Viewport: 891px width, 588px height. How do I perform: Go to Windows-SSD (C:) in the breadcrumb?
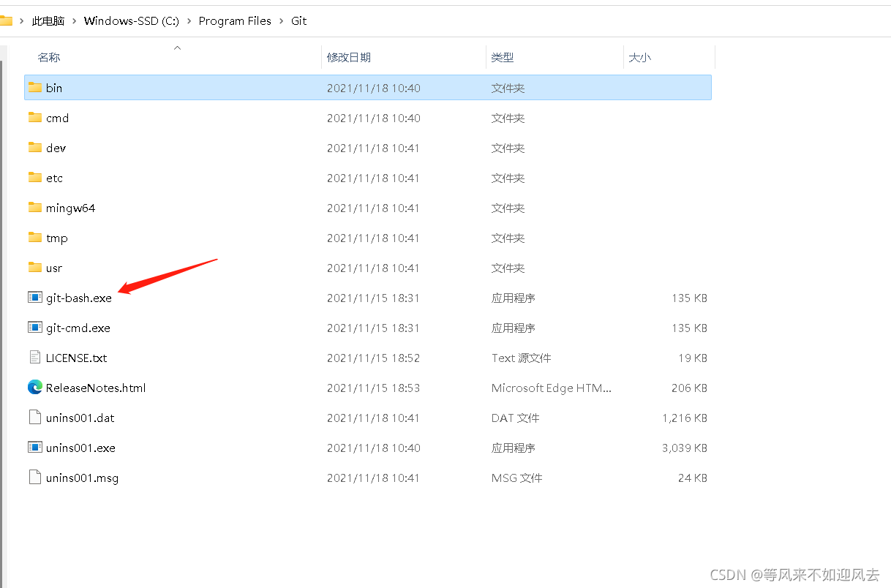[x=130, y=20]
